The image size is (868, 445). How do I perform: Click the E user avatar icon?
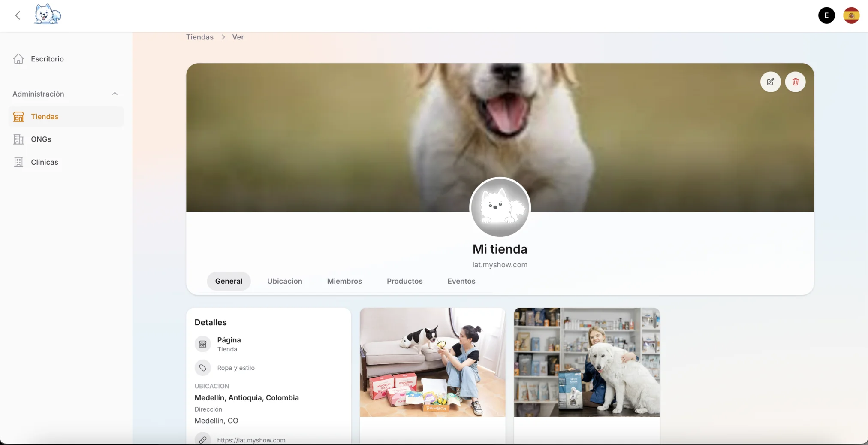pyautogui.click(x=826, y=15)
